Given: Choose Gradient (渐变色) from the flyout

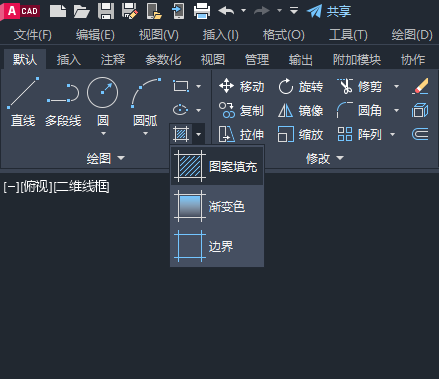Looking at the screenshot, I should [x=217, y=206].
